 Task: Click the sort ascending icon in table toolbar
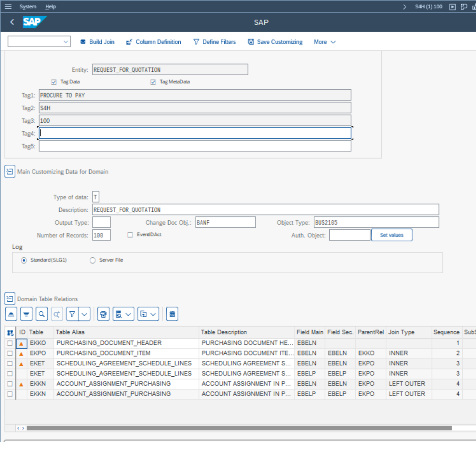(x=11, y=314)
